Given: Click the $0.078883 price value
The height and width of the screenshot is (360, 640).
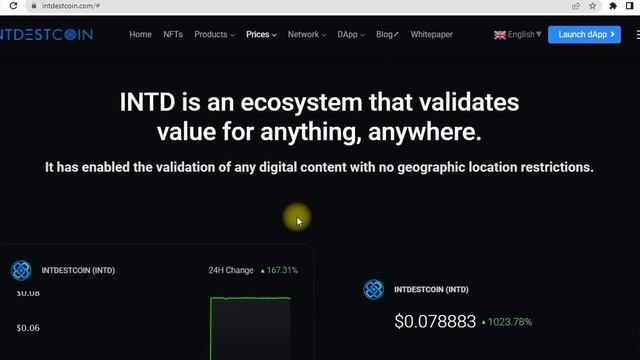Looking at the screenshot, I should coord(435,322).
